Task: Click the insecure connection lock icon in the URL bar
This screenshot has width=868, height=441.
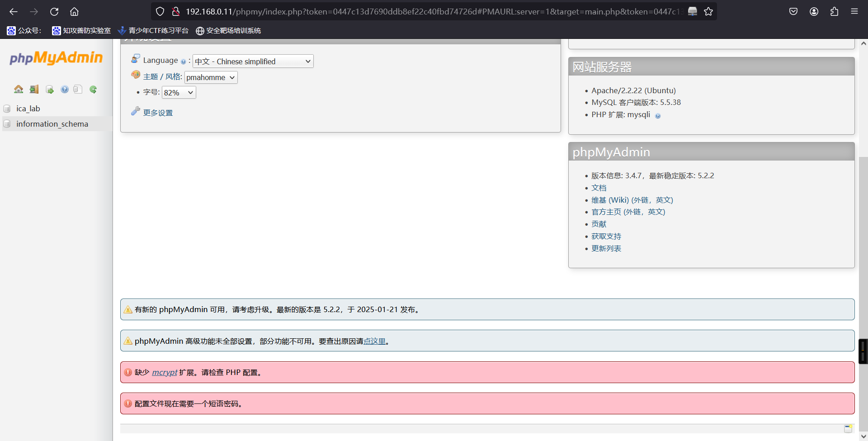Action: [175, 12]
